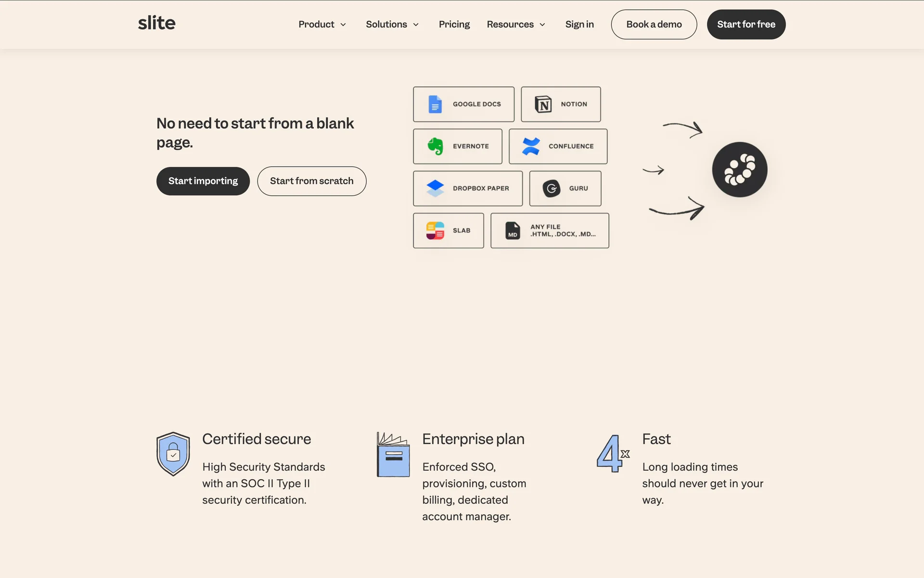The image size is (924, 578).
Task: Click the Slab logo icon
Action: 435,230
